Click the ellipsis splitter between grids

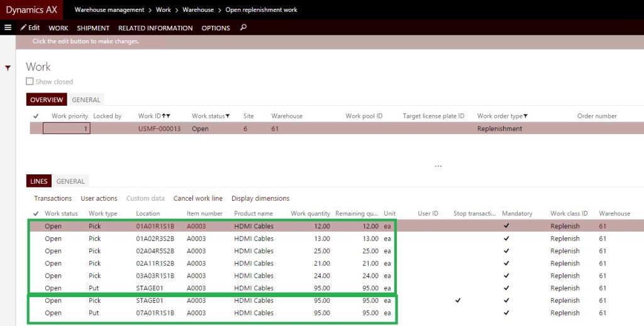tap(438, 167)
